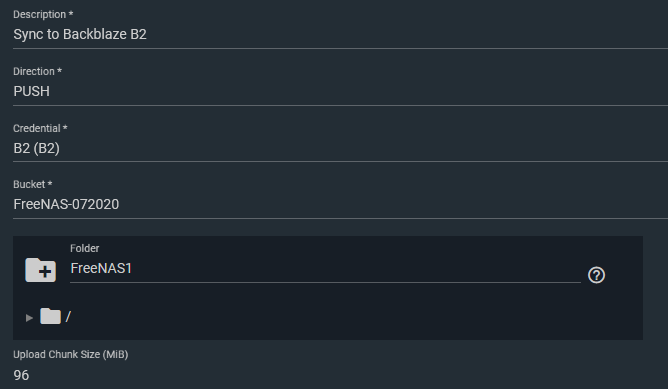This screenshot has height=389, width=668.
Task: Select the root folder icon in tree
Action: pos(50,316)
